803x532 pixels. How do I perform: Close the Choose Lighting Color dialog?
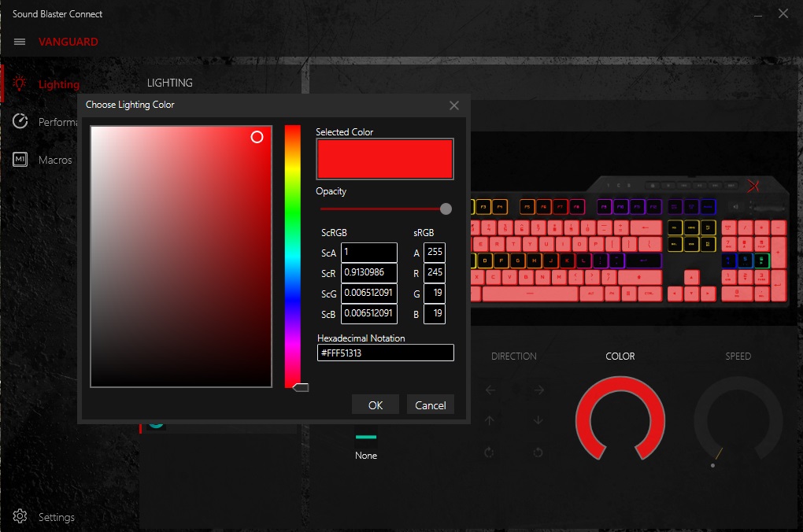point(453,105)
